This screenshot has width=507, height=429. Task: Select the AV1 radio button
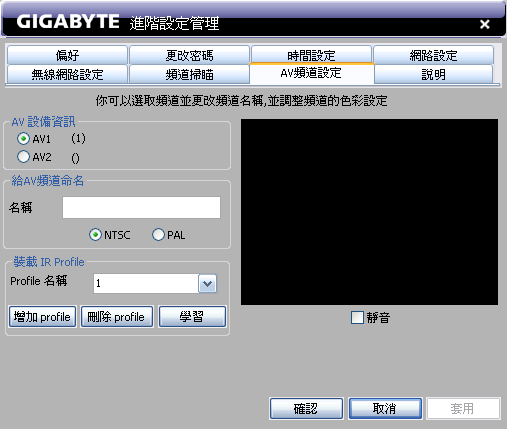(x=23, y=138)
